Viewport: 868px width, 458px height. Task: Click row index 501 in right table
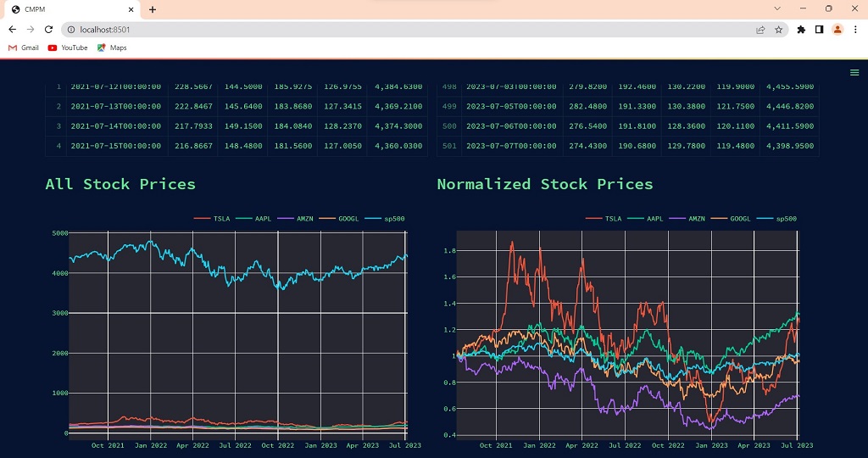pos(449,146)
